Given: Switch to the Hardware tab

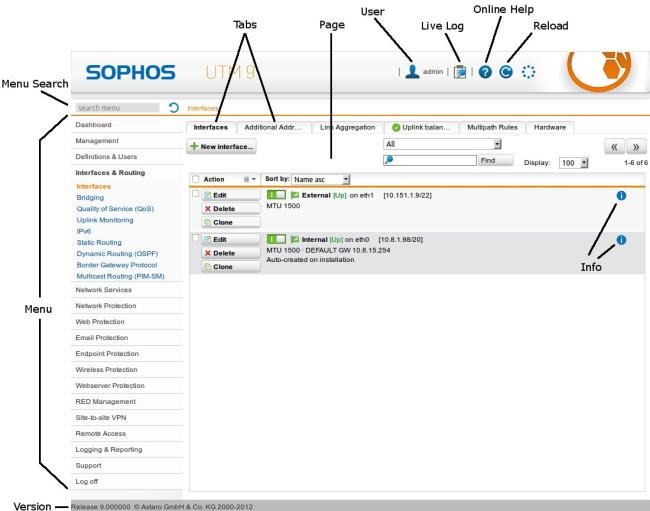Looking at the screenshot, I should pos(549,128).
